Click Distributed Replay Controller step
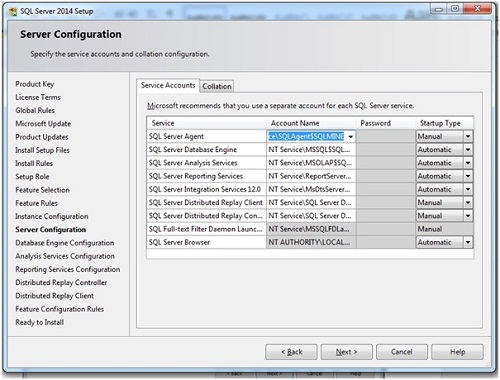This screenshot has width=500, height=380. tap(61, 283)
